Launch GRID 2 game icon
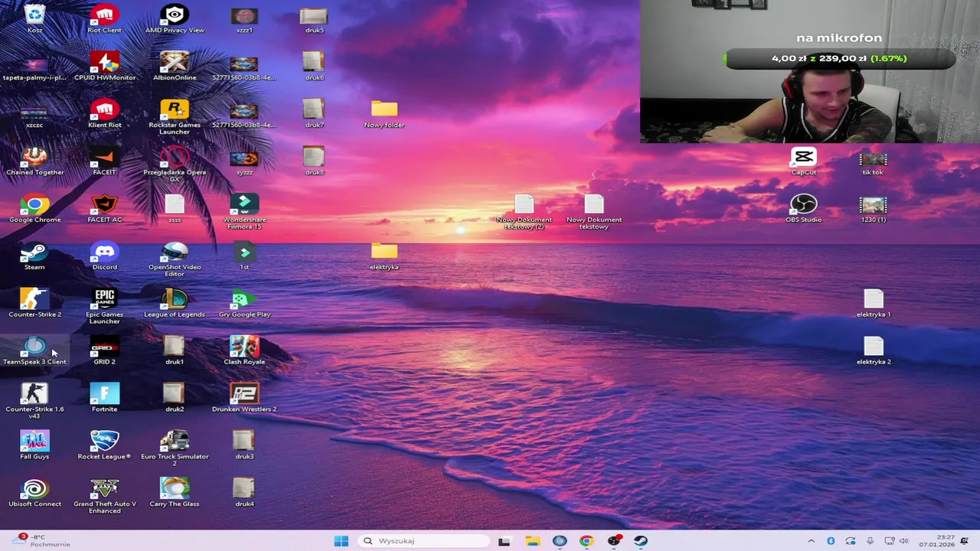Image resolution: width=980 pixels, height=551 pixels. 104,352
